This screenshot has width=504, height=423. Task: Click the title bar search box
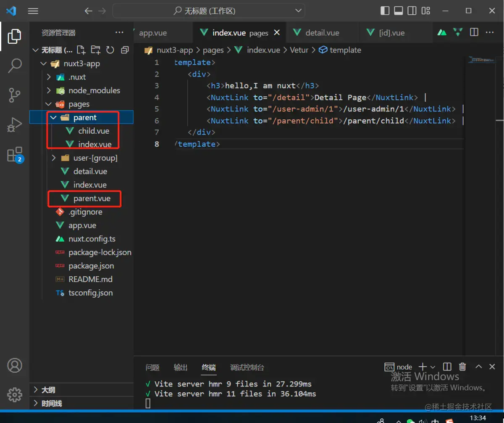(209, 11)
